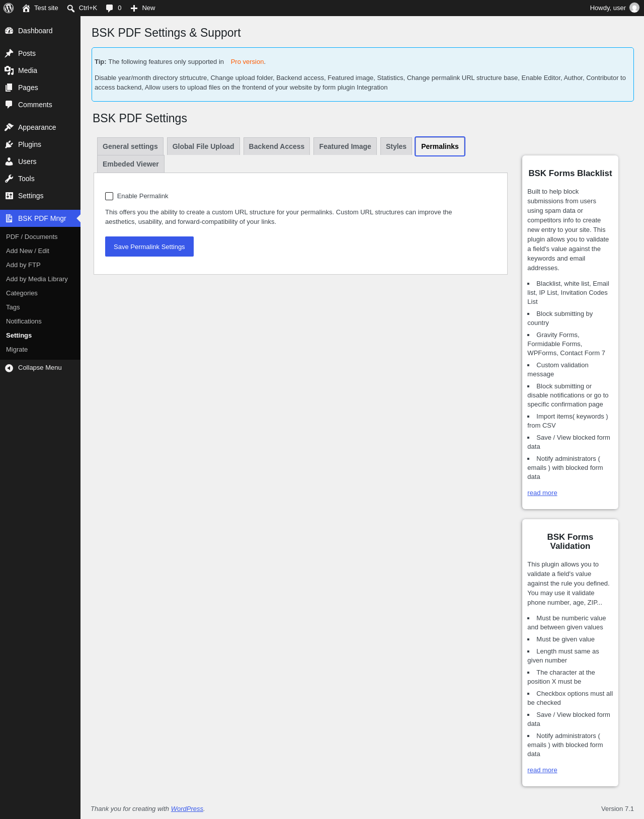Enable the Permalink checkbox
Image resolution: width=644 pixels, height=819 pixels.
click(109, 196)
